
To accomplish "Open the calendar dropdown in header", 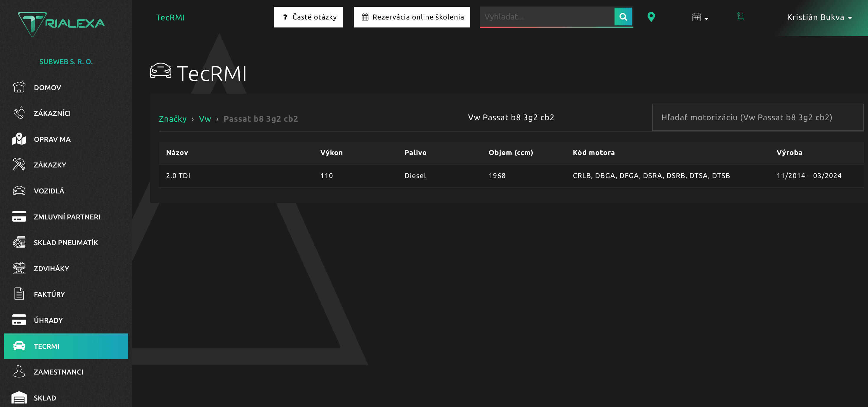I will (700, 17).
